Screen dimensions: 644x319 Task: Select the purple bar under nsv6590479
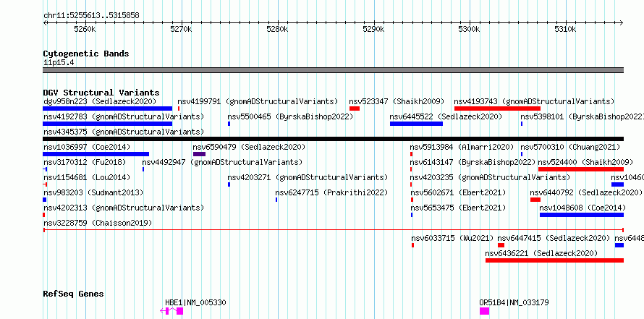click(x=199, y=154)
